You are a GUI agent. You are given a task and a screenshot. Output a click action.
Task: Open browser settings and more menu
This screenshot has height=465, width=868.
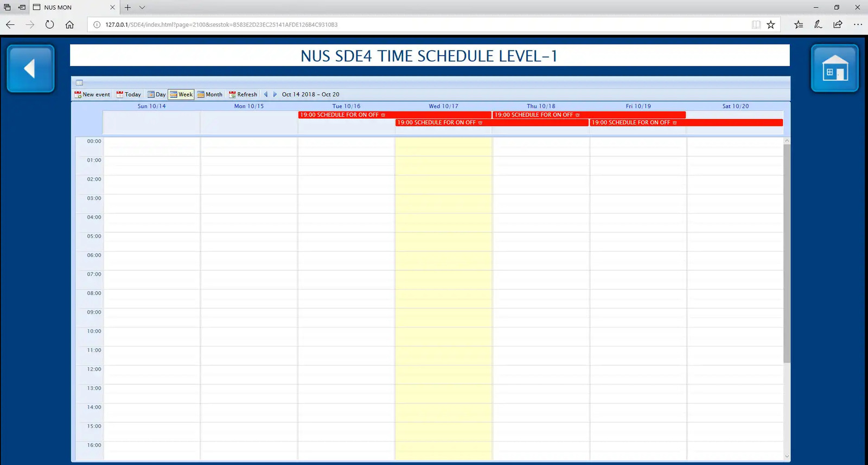click(x=858, y=24)
